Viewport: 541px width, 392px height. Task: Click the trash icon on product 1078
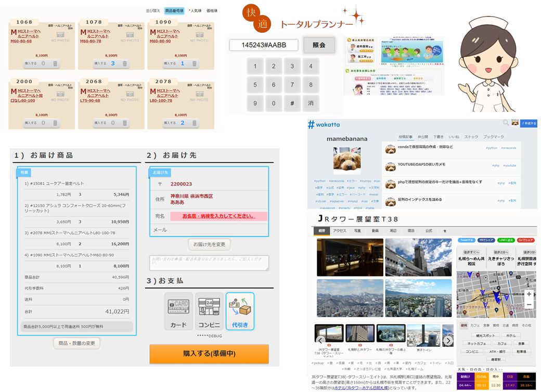point(125,63)
